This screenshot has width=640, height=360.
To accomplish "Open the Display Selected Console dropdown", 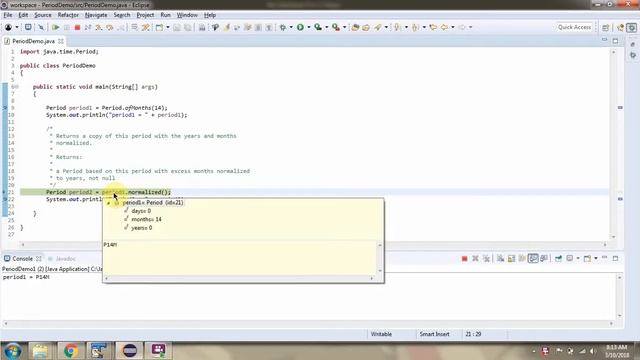I will click(578, 258).
